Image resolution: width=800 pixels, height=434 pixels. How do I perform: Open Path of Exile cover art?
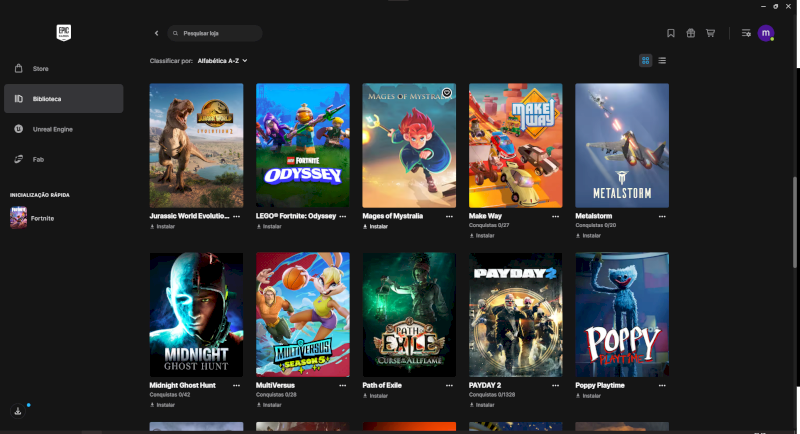coord(409,315)
